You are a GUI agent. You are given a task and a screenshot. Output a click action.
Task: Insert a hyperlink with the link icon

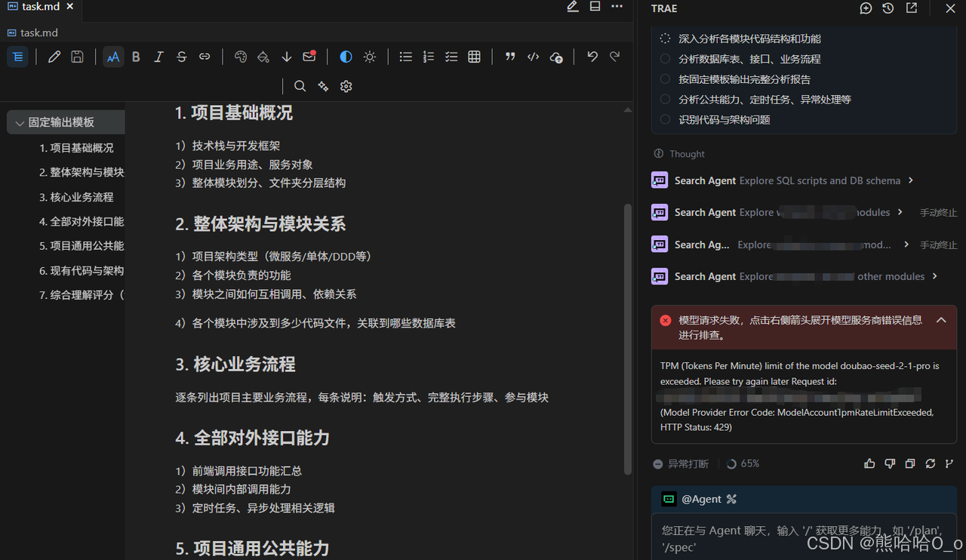[x=205, y=57]
